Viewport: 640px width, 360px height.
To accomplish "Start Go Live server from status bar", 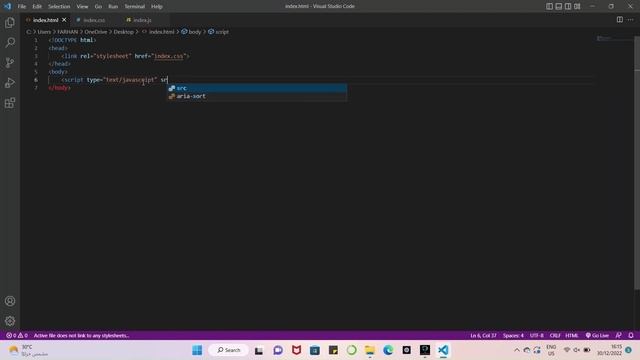I will pyautogui.click(x=597, y=336).
